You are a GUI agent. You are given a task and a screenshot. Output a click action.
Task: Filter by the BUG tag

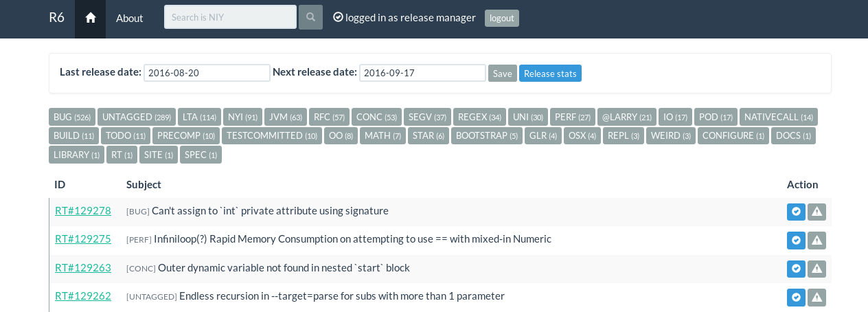(72, 117)
